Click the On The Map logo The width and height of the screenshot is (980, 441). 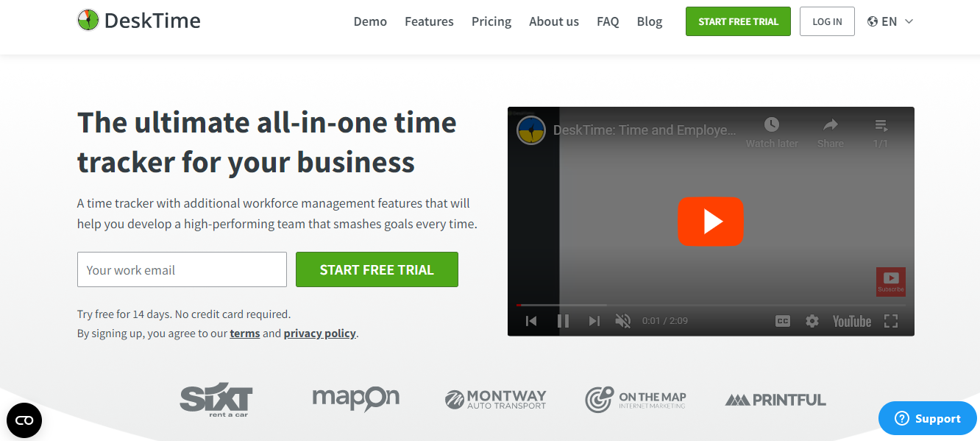tap(636, 400)
